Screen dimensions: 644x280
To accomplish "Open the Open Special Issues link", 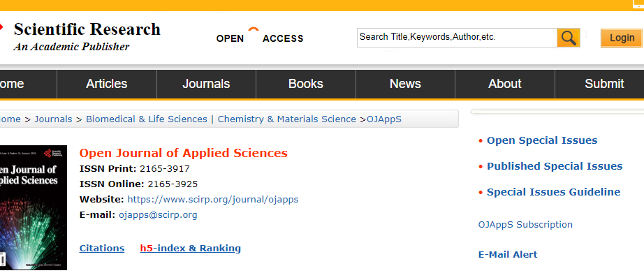I will tap(542, 140).
